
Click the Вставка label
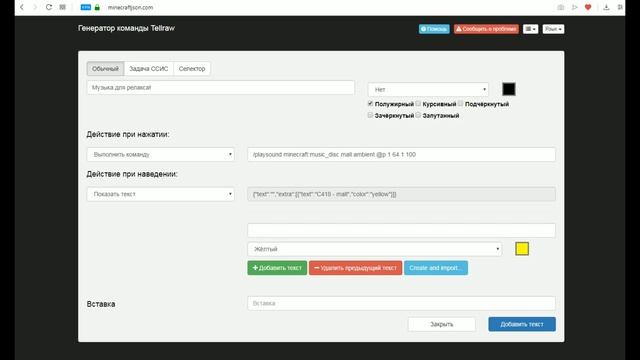pyautogui.click(x=101, y=304)
